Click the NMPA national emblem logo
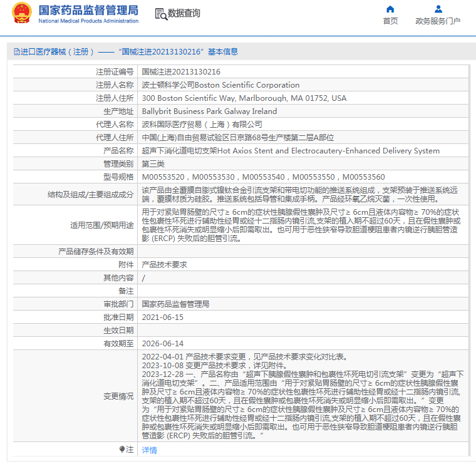 tap(22, 13)
